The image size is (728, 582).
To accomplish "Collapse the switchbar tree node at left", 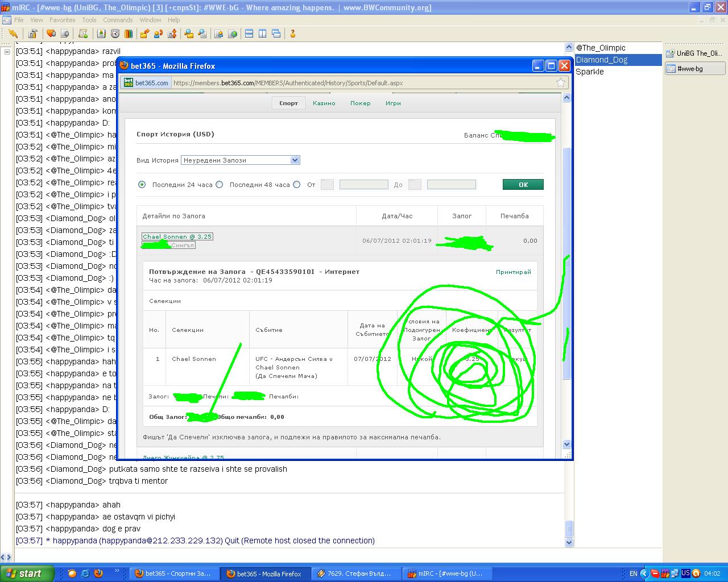I will pos(7,52).
